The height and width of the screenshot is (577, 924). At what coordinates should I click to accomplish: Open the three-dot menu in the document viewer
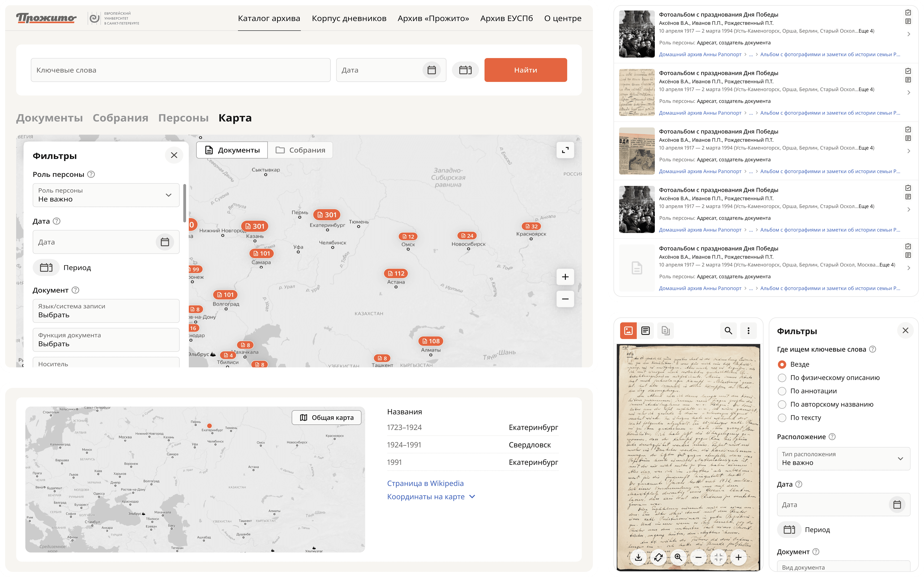click(x=748, y=330)
